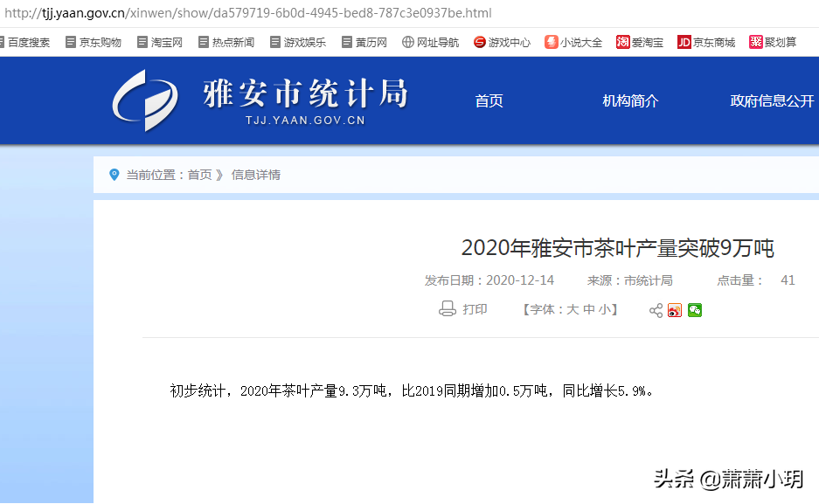
Task: Open the 游戏中心 bookmark
Action: tap(502, 42)
